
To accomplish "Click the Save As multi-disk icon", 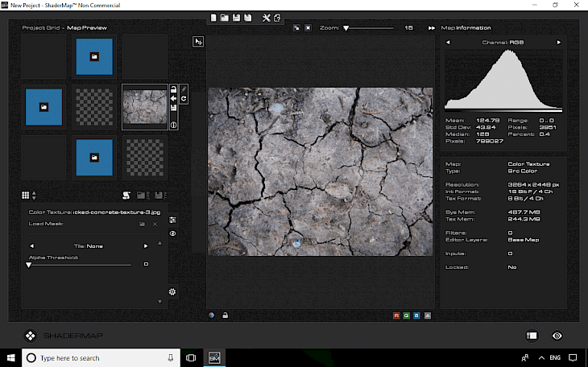I will click(248, 18).
